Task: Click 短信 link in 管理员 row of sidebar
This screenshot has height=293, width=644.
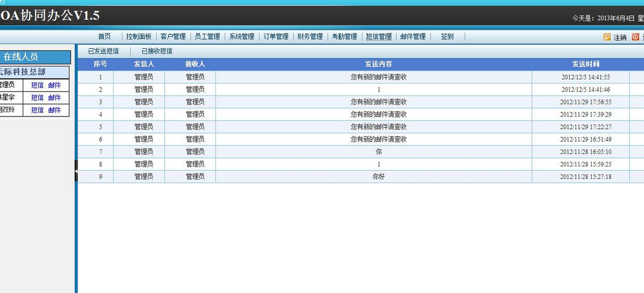Action: click(x=38, y=85)
